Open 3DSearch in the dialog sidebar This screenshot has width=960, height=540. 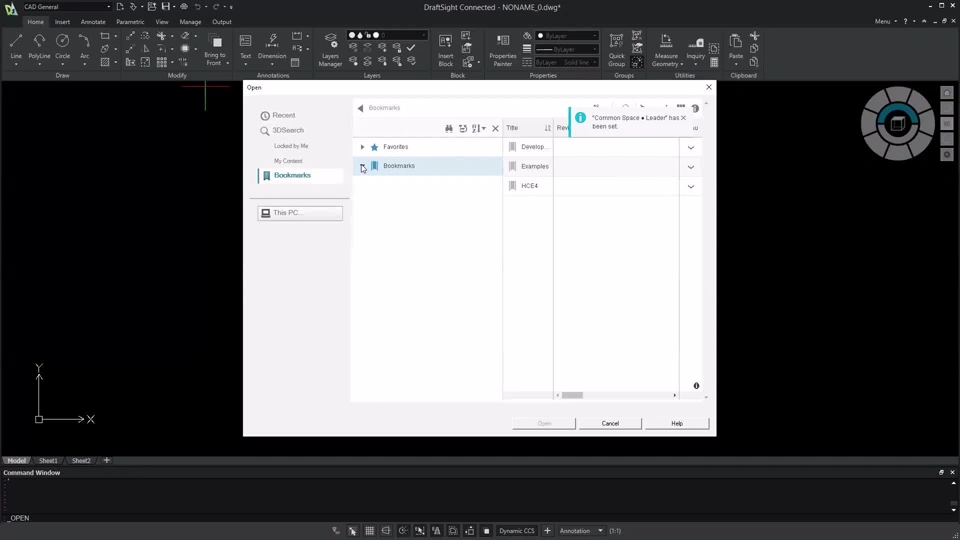[x=288, y=130]
